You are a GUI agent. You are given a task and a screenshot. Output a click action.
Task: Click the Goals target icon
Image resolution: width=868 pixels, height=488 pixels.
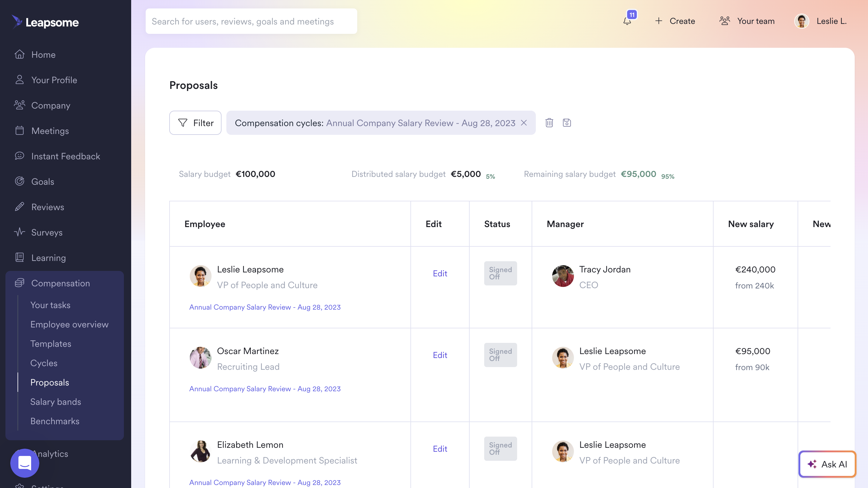[20, 181]
